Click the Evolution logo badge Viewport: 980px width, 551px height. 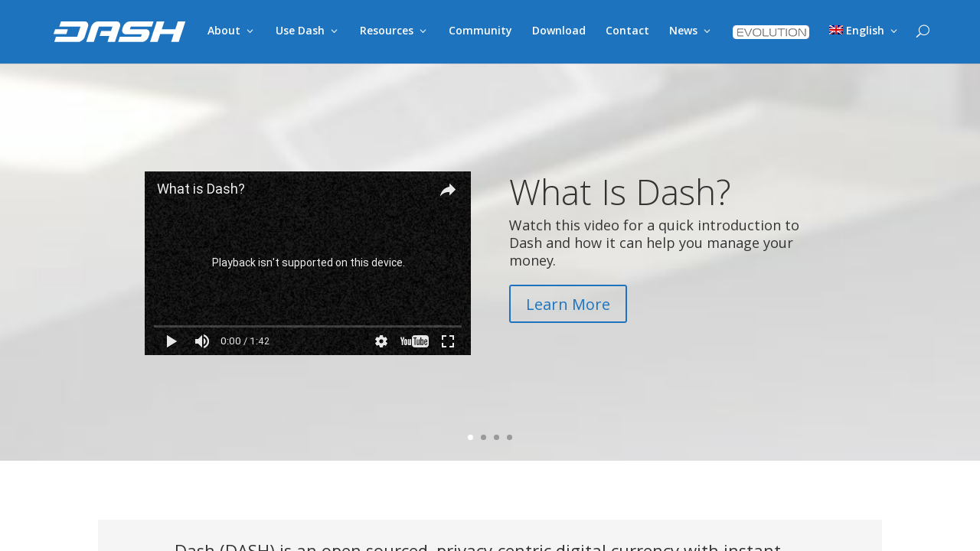pyautogui.click(x=771, y=32)
